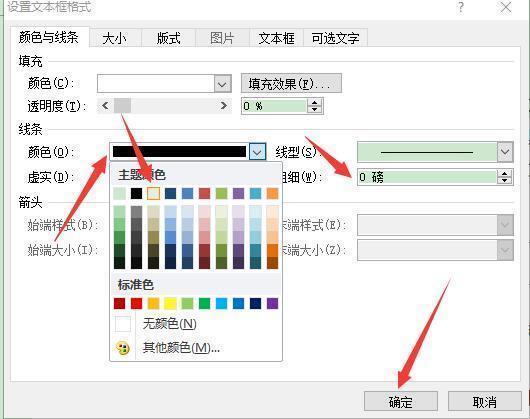
Task: Pick the purple theme color swatch
Action: 238,194
